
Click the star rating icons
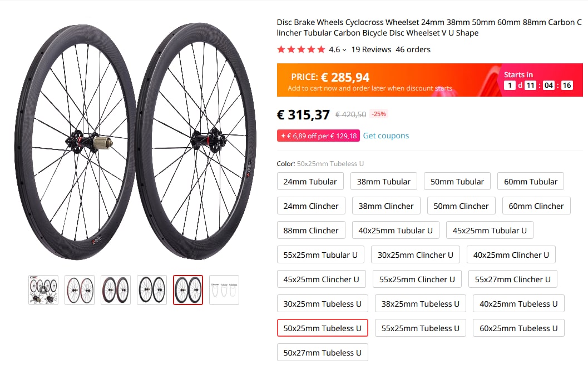tap(301, 49)
